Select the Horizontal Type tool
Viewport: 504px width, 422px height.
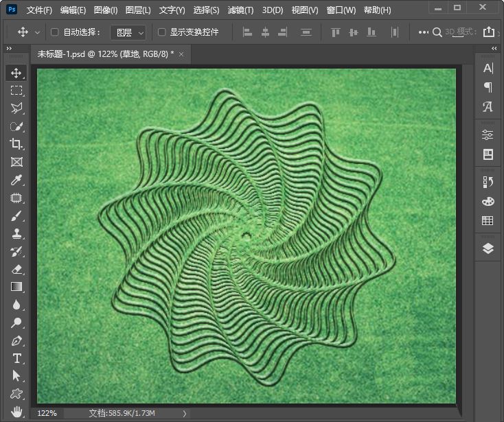[16, 358]
